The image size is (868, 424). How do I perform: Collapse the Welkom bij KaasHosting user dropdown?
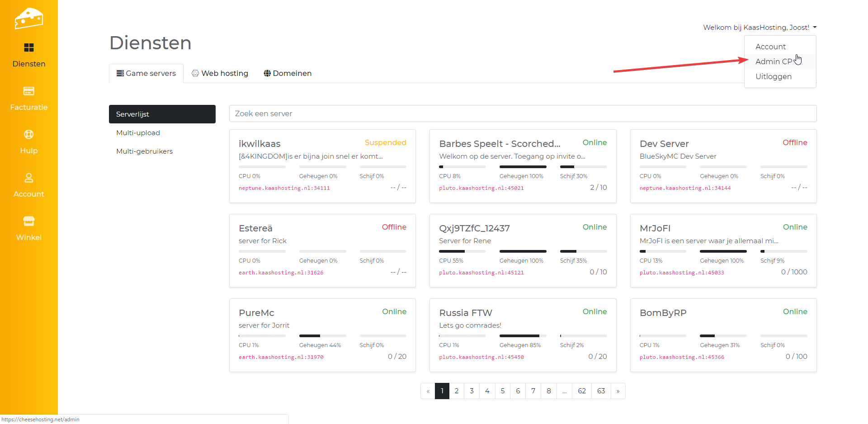pos(759,28)
